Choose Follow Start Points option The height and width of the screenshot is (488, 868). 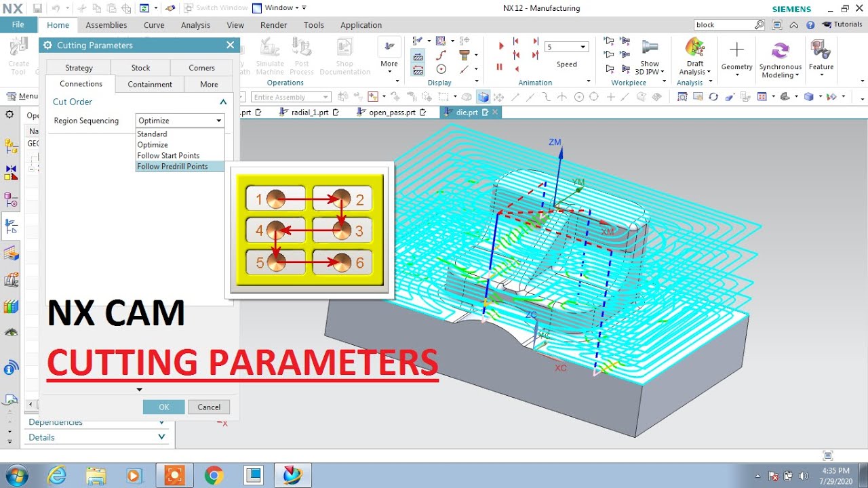180,155
